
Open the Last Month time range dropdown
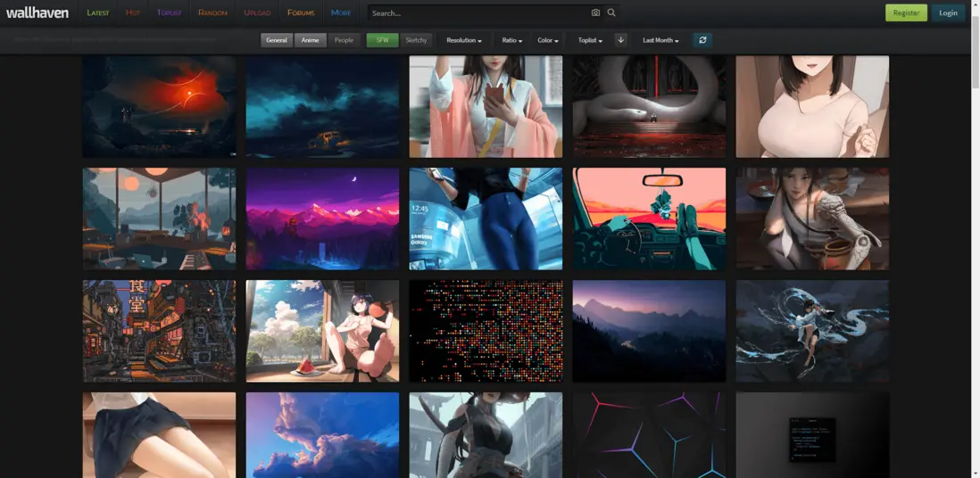pos(660,40)
